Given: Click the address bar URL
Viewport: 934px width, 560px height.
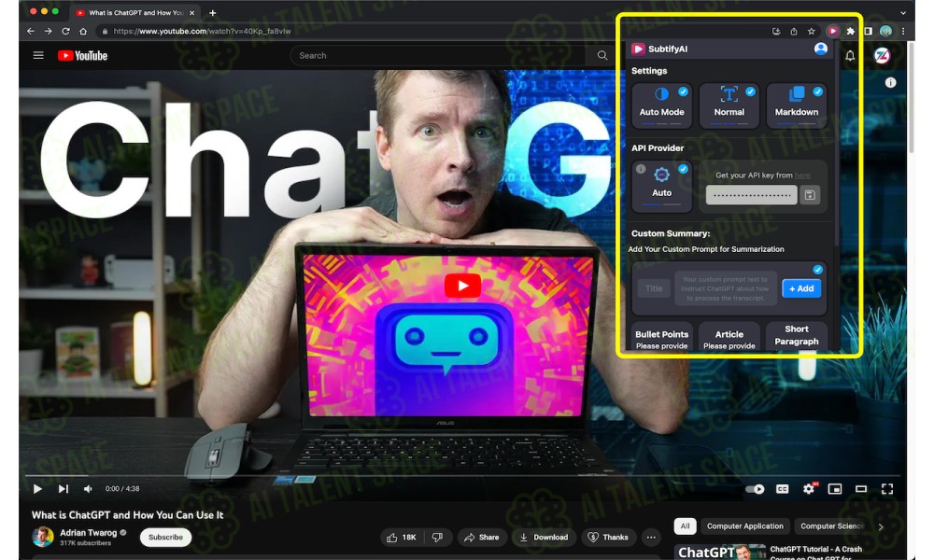Looking at the screenshot, I should [x=202, y=31].
